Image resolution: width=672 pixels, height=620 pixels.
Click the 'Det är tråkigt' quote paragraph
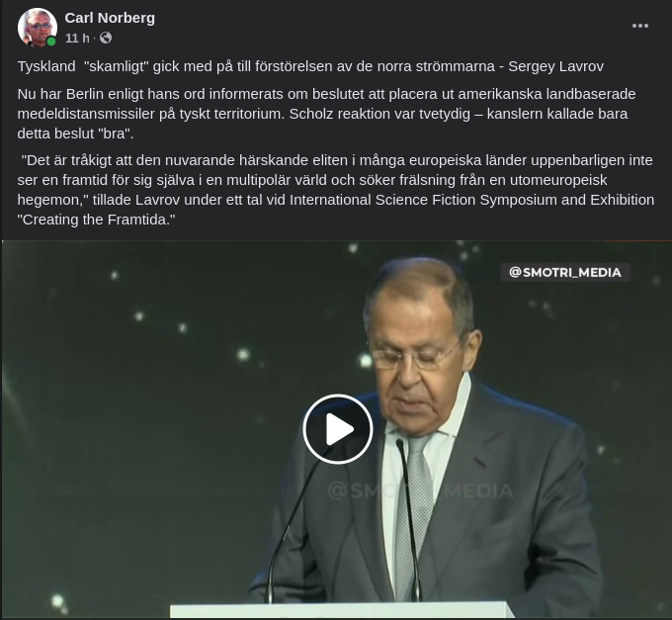click(x=336, y=190)
